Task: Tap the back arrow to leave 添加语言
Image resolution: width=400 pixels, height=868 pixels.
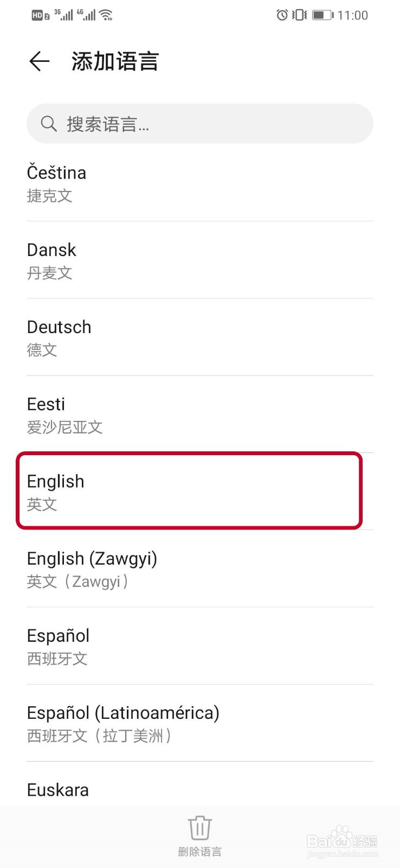Action: click(38, 61)
